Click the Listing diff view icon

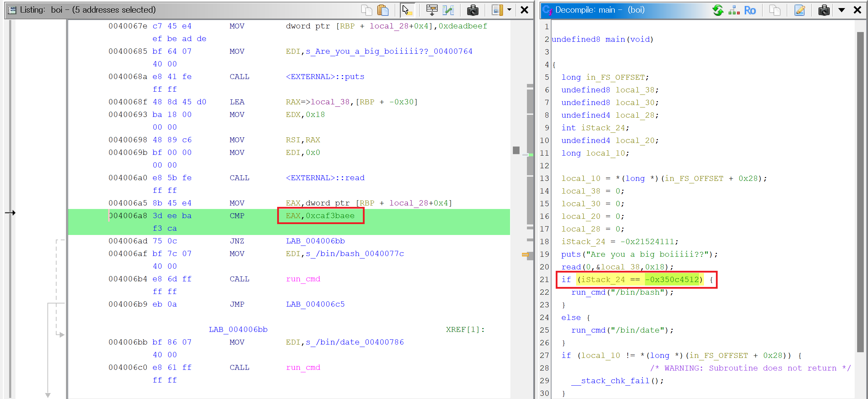tap(448, 10)
